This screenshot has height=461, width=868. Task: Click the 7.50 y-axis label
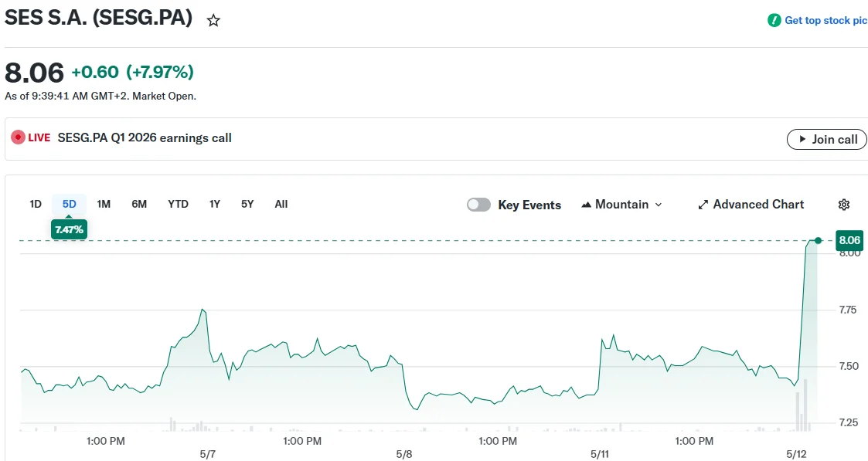[x=848, y=366]
